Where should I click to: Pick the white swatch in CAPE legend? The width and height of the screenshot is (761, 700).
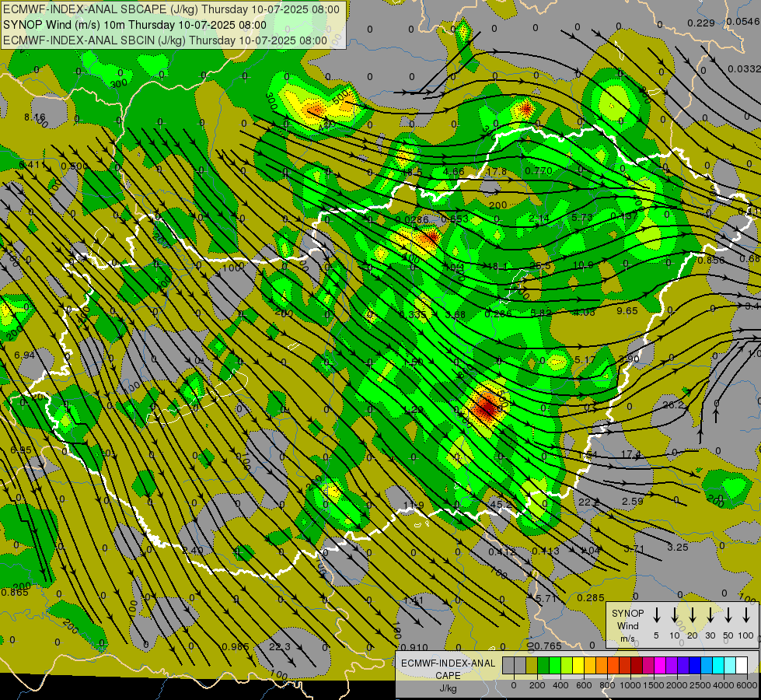[742, 665]
